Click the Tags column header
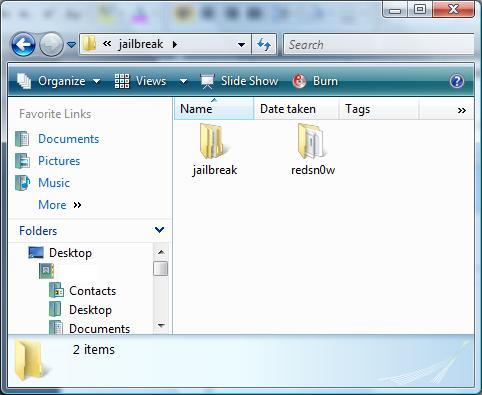Screen dimensions: 482x395 (x=379, y=109)
